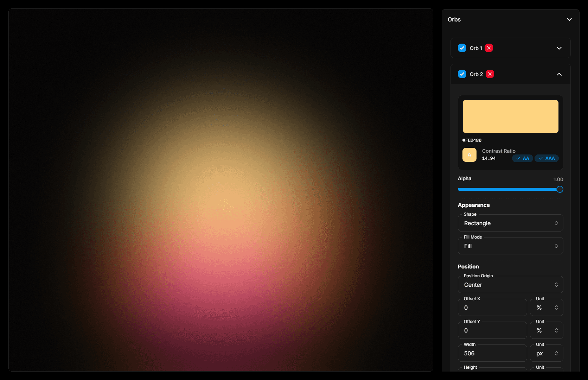Viewport: 588px width, 380px height.
Task: Open the Shape dropdown showing Rectangle
Action: point(511,223)
